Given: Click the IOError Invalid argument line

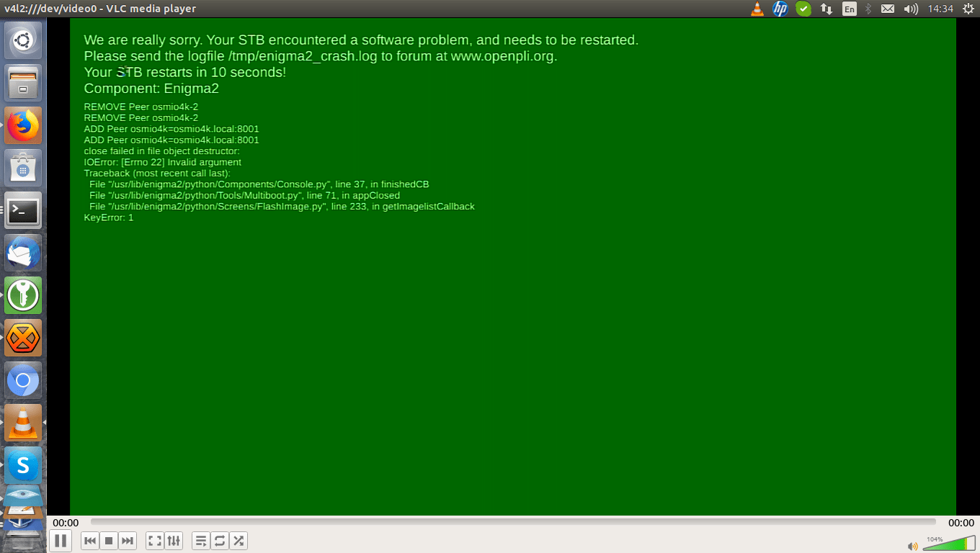Looking at the screenshot, I should tap(163, 162).
